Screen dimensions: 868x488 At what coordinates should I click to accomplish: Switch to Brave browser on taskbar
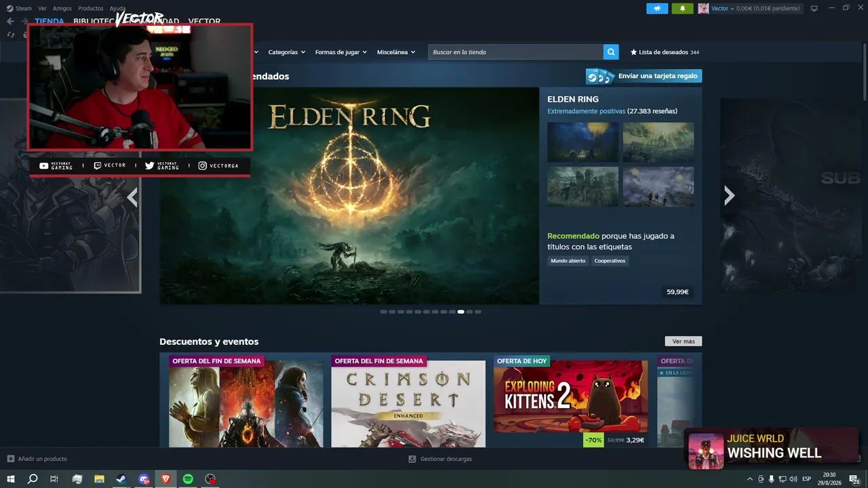pyautogui.click(x=166, y=479)
